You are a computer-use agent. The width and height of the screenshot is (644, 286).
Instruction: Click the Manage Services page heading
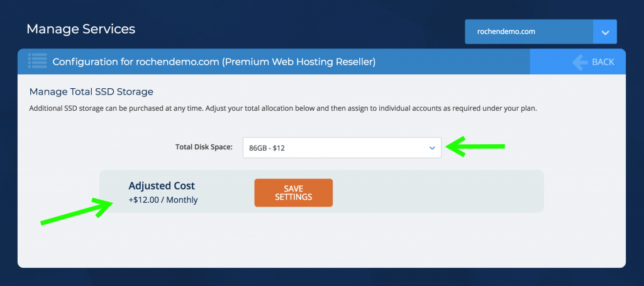80,29
